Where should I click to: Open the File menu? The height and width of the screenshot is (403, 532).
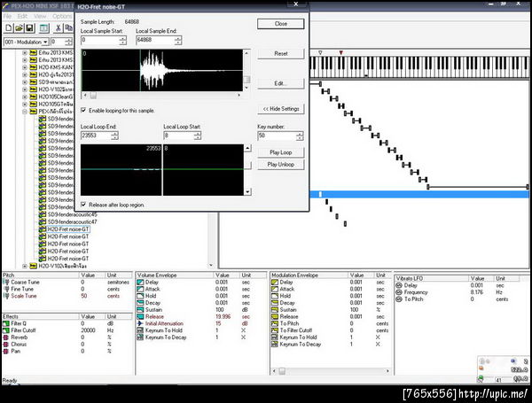(x=7, y=16)
